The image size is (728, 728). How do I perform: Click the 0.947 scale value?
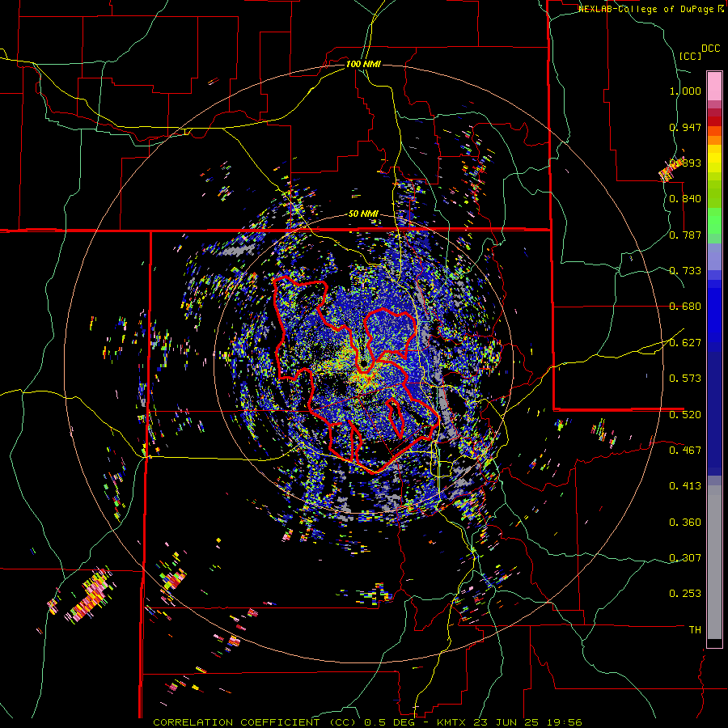tap(685, 127)
